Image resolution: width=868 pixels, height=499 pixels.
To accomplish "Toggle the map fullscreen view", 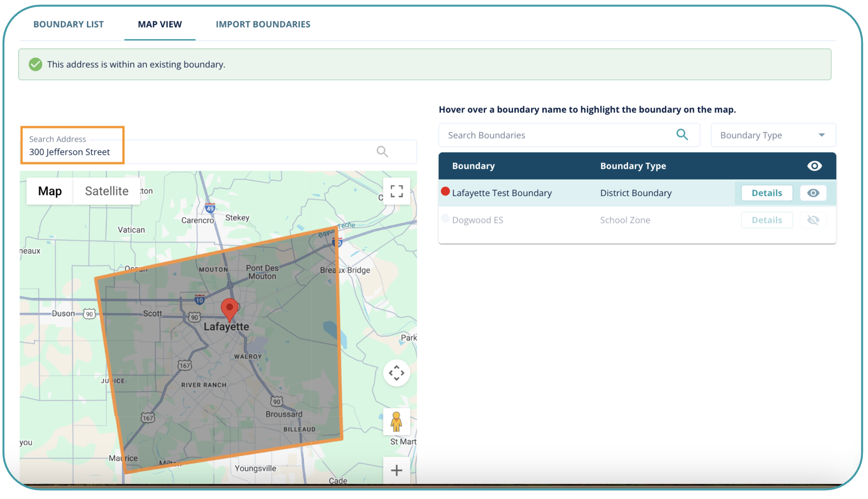I will 396,191.
